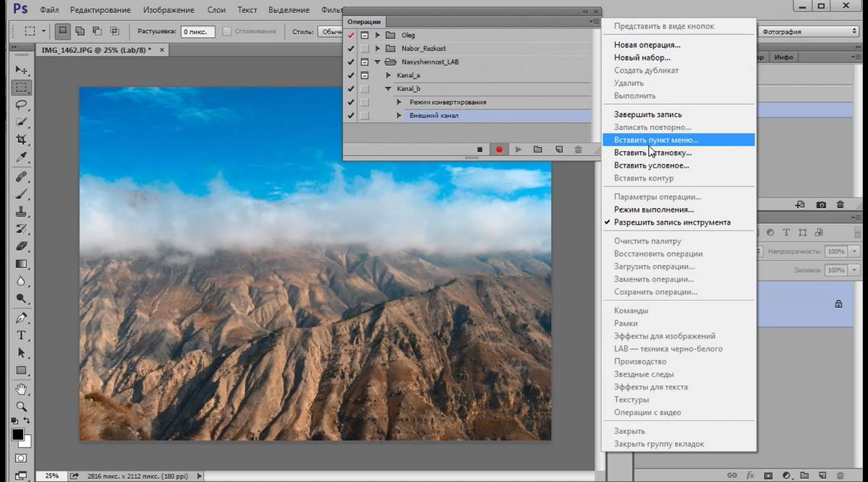The image size is (868, 482).
Task: Select the Healing Brush tool
Action: click(x=22, y=177)
